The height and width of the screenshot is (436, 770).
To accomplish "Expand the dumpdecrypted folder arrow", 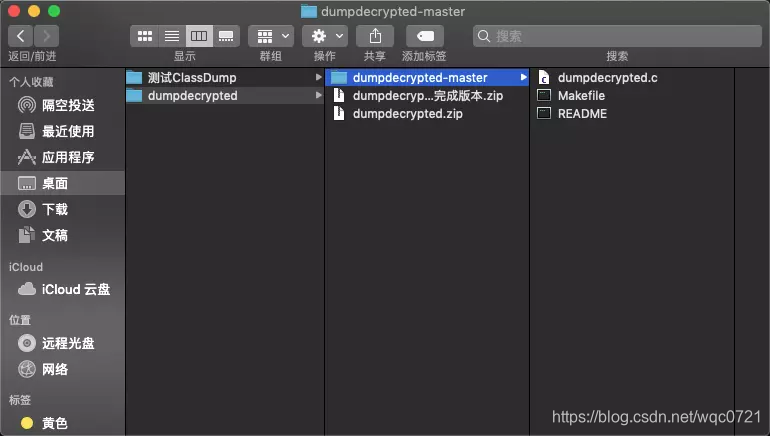I will click(x=318, y=95).
